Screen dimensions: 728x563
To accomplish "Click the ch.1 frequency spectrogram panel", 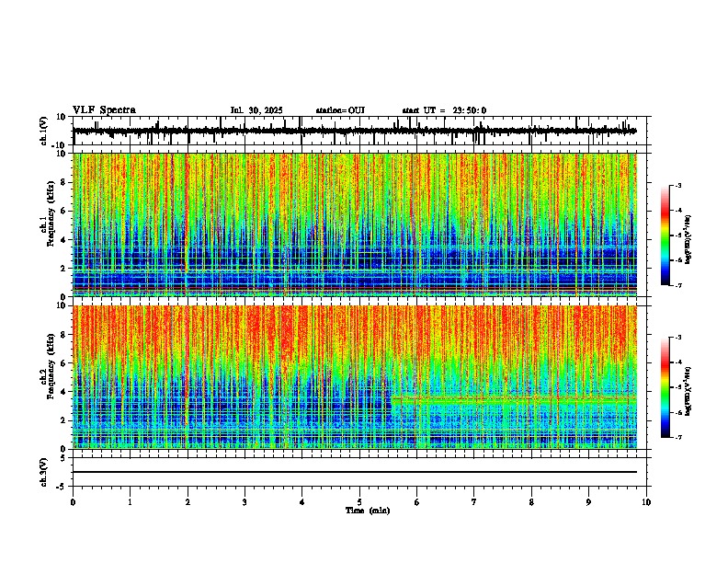I will 355,224.
